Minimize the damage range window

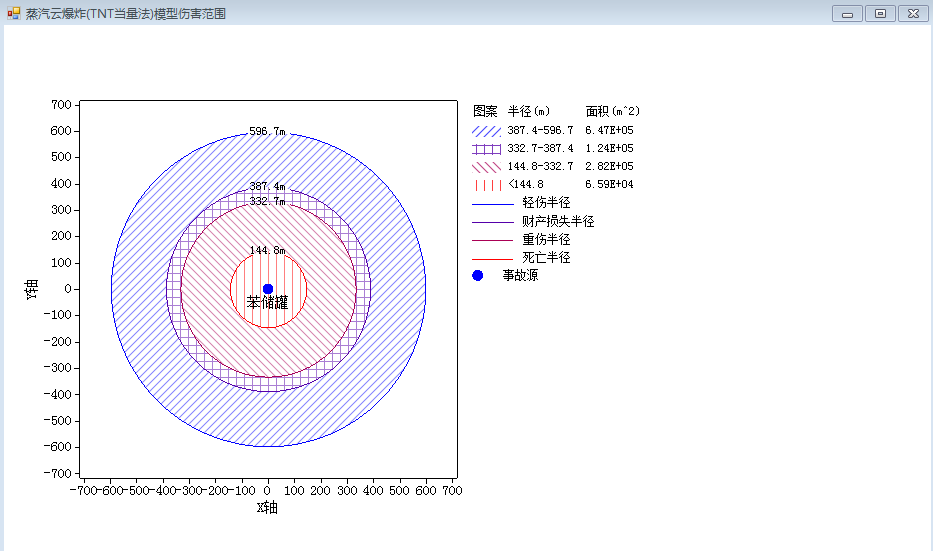[847, 13]
